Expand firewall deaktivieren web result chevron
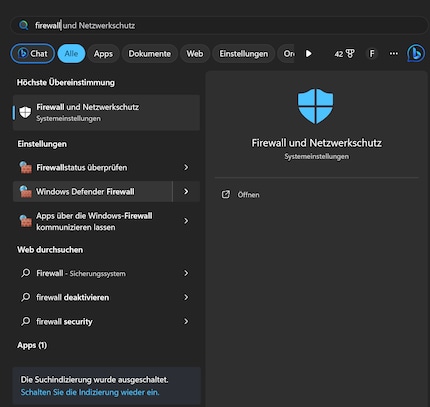This screenshot has height=407, width=430. point(186,297)
